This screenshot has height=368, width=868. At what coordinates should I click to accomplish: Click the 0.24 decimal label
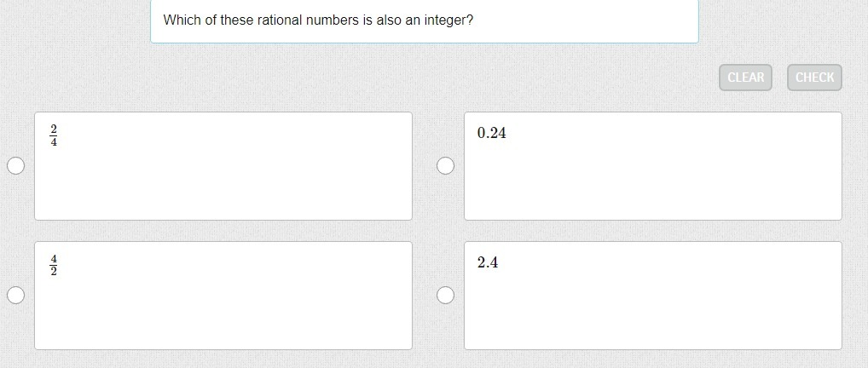pos(492,133)
